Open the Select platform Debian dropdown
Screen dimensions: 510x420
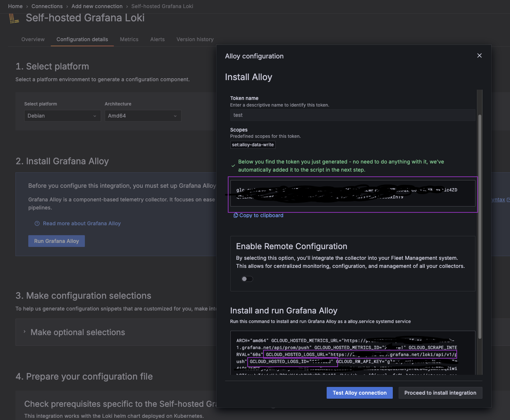pyautogui.click(x=62, y=116)
